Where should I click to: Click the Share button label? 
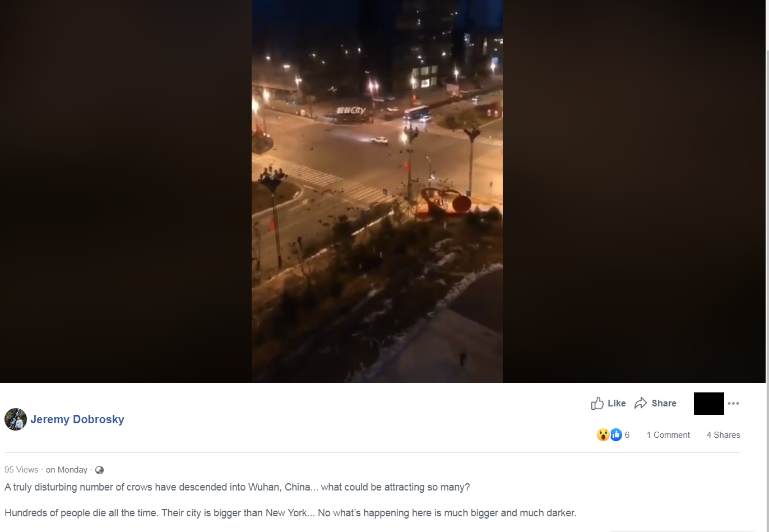(x=664, y=403)
